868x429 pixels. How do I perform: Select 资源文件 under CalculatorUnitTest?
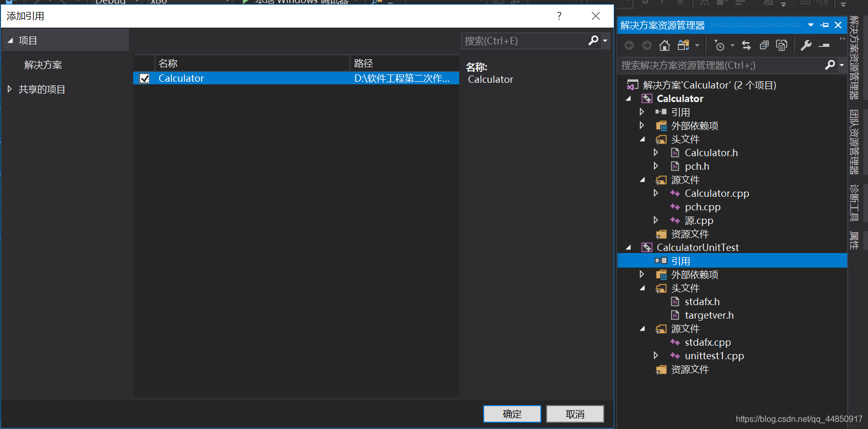690,369
